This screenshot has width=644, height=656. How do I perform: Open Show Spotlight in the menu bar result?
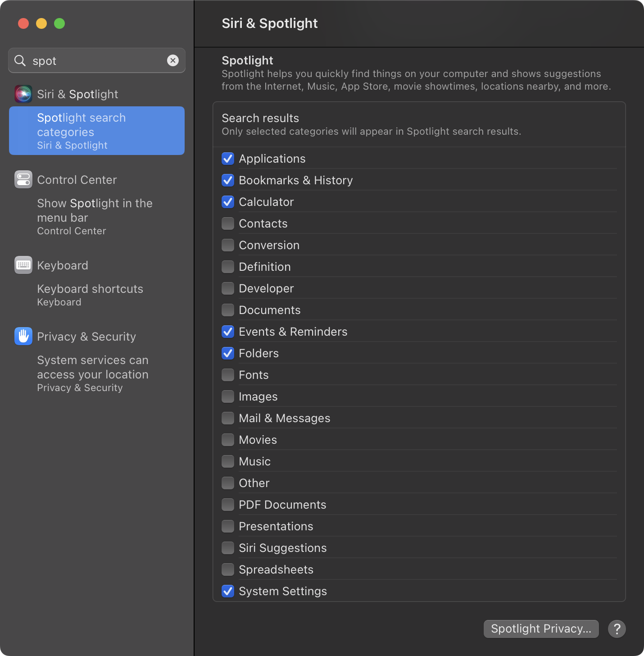point(95,216)
